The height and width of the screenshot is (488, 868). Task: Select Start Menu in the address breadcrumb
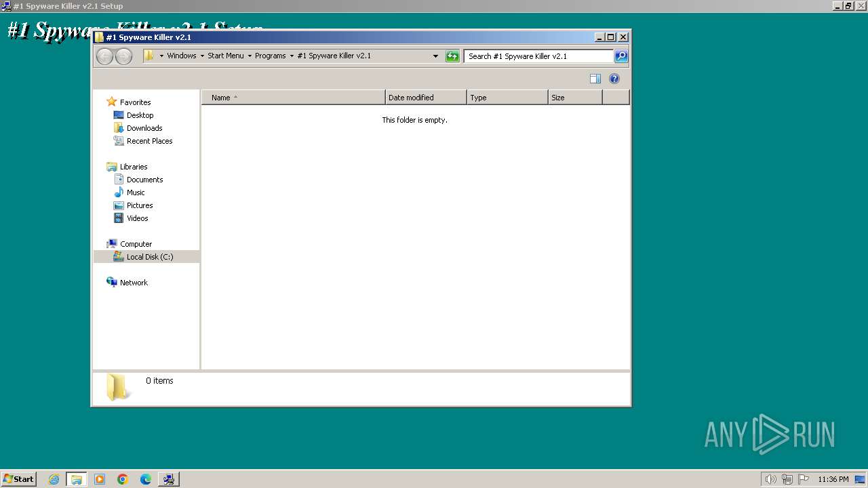(x=226, y=56)
